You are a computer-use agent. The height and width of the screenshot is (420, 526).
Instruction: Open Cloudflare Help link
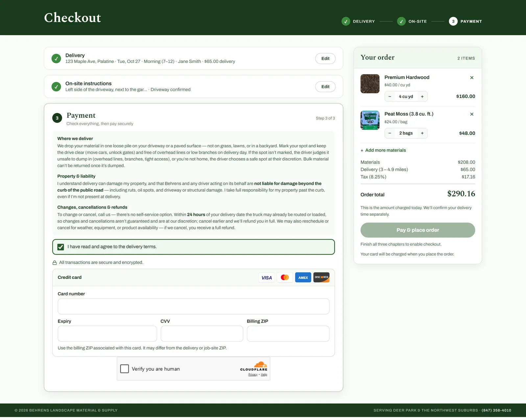[264, 375]
